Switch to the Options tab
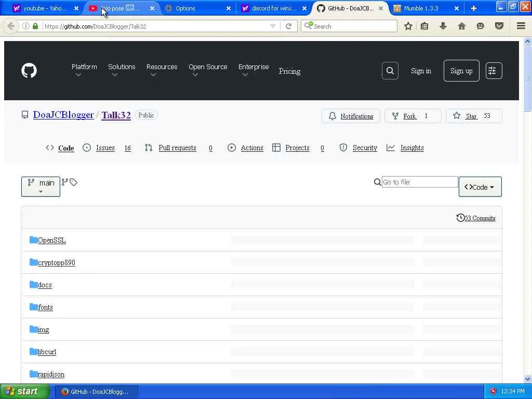 [x=196, y=8]
